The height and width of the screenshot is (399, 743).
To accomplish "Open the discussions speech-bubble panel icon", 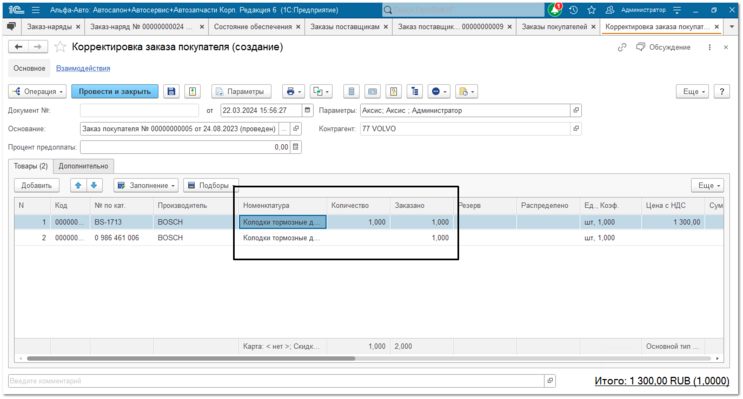I will (11, 27).
